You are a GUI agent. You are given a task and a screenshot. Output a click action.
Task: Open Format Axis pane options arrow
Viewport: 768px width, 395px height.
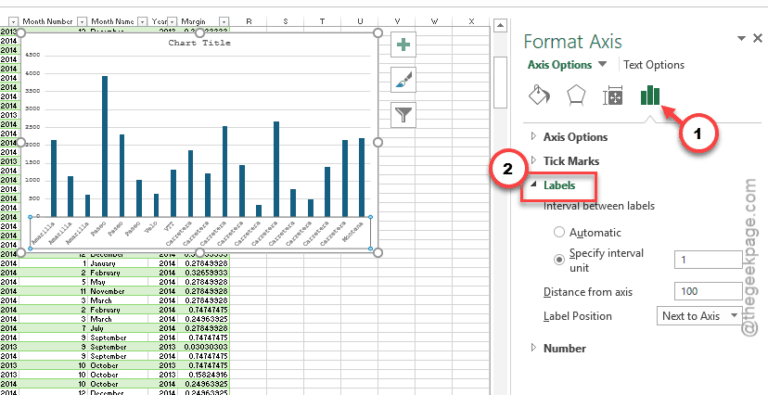(742, 38)
